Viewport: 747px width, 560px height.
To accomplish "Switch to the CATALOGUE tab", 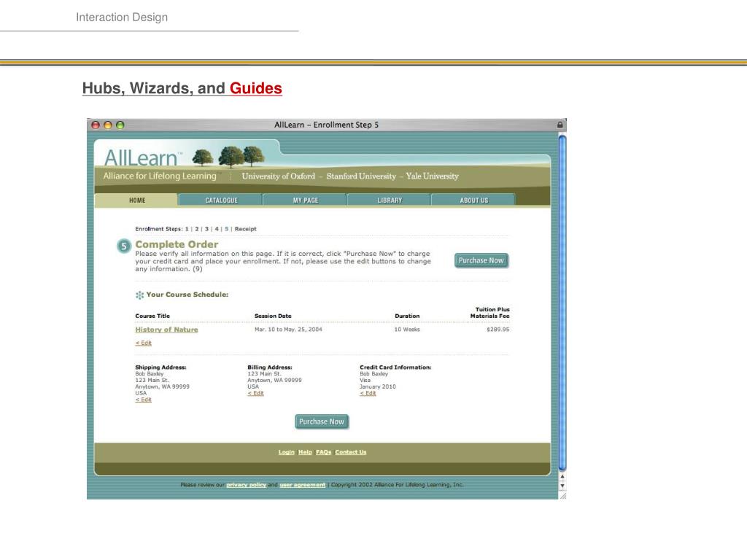I will [221, 201].
